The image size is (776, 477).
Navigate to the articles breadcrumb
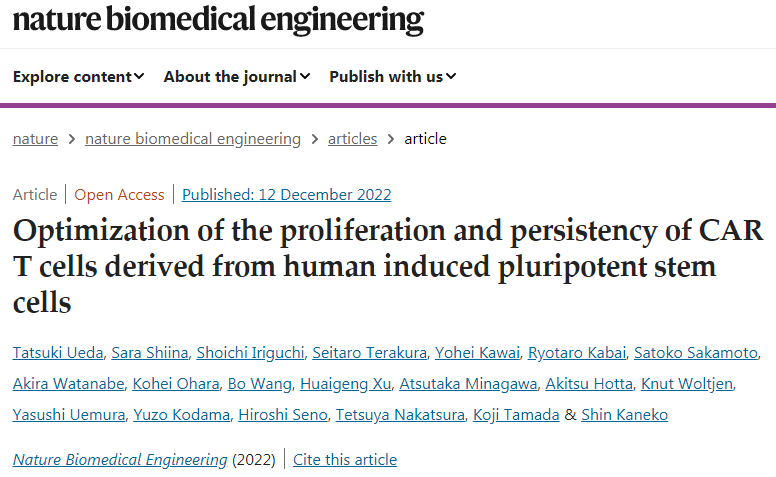coord(352,139)
